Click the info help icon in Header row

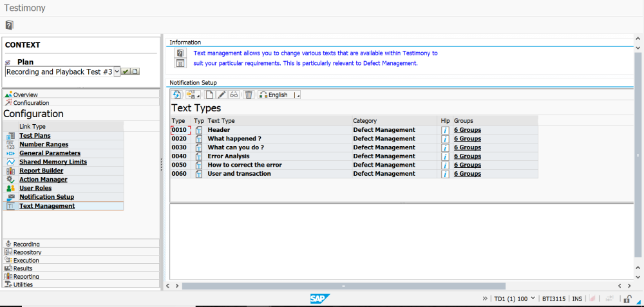[445, 130]
